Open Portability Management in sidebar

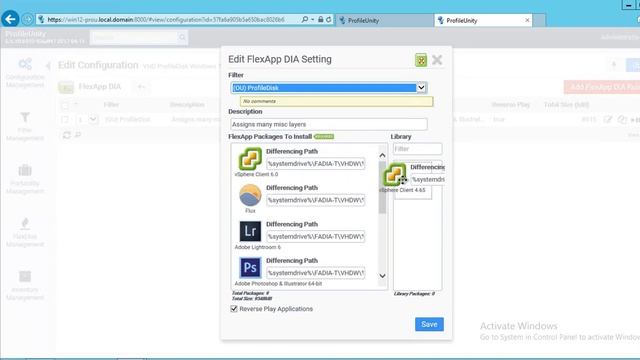pyautogui.click(x=25, y=179)
